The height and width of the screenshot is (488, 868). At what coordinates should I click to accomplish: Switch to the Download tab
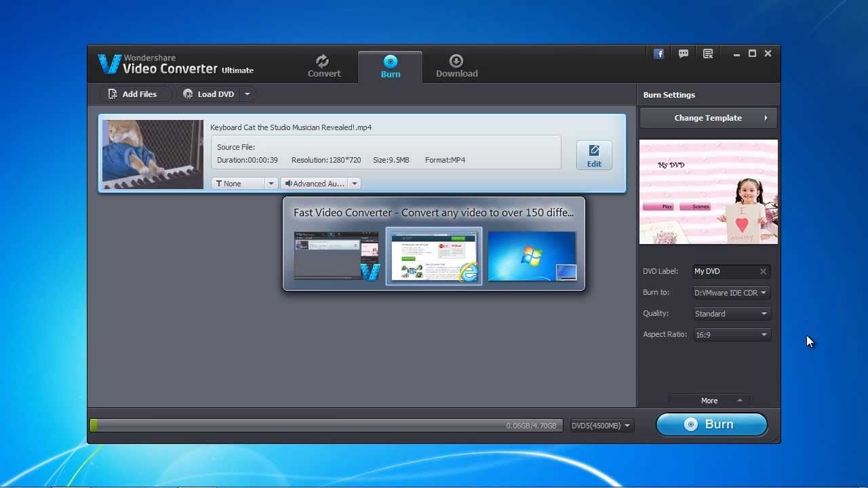tap(456, 66)
